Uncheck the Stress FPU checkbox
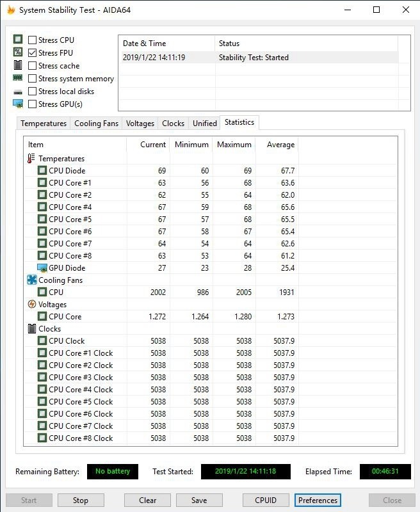The height and width of the screenshot is (512, 420). tap(33, 52)
